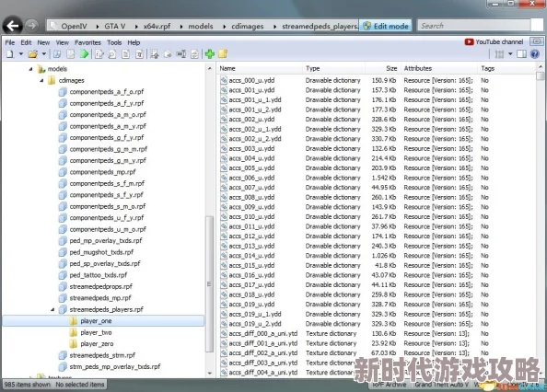Select ped_mugshot_txds.rpf in the tree
Screen dimensions: 547x392
[x=101, y=252]
